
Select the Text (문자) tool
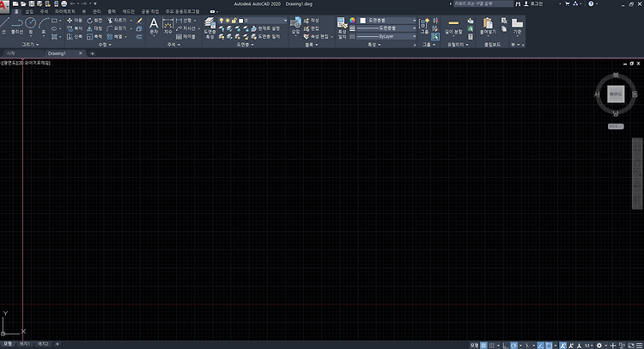click(x=154, y=26)
